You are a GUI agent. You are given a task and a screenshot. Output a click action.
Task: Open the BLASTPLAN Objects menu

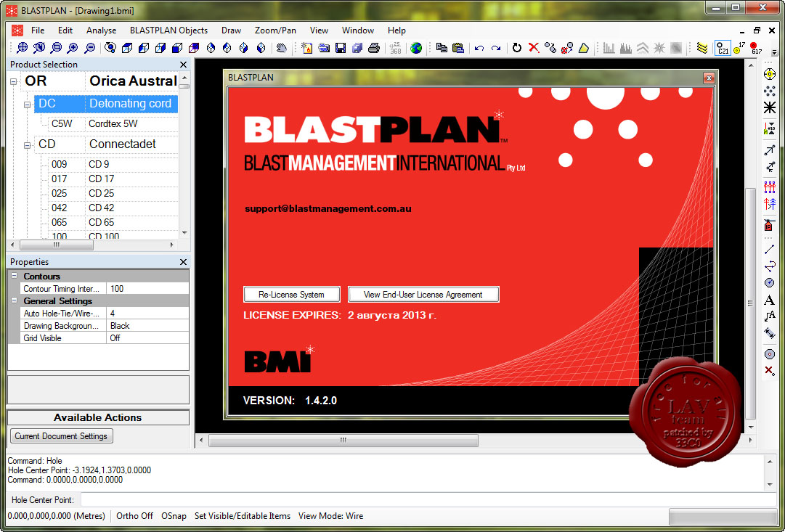(x=168, y=30)
